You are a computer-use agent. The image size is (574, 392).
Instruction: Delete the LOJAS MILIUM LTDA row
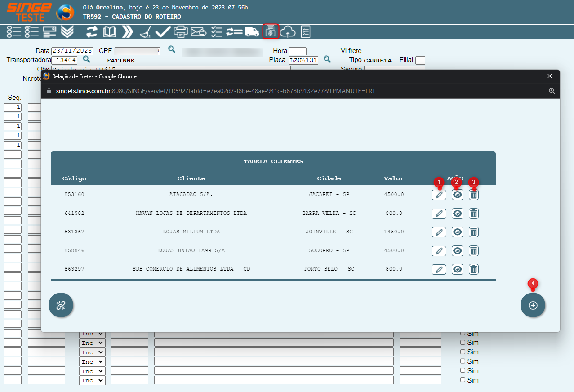pyautogui.click(x=473, y=232)
